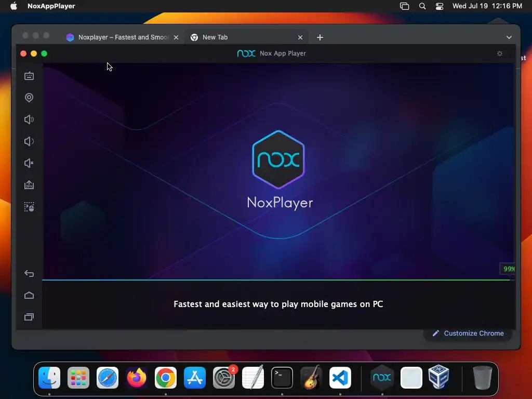Click the macro recorder mouse-selection icon
The width and height of the screenshot is (532, 399).
[x=29, y=207]
